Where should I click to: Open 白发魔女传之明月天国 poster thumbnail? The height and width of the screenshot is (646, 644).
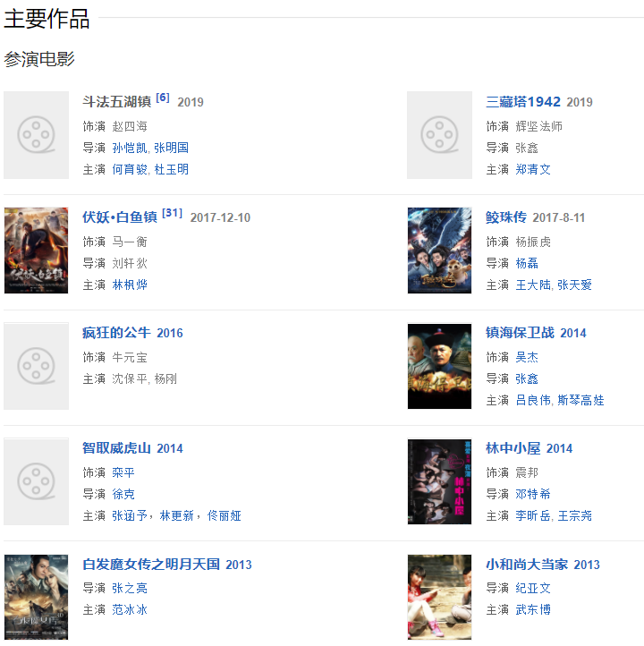37,597
